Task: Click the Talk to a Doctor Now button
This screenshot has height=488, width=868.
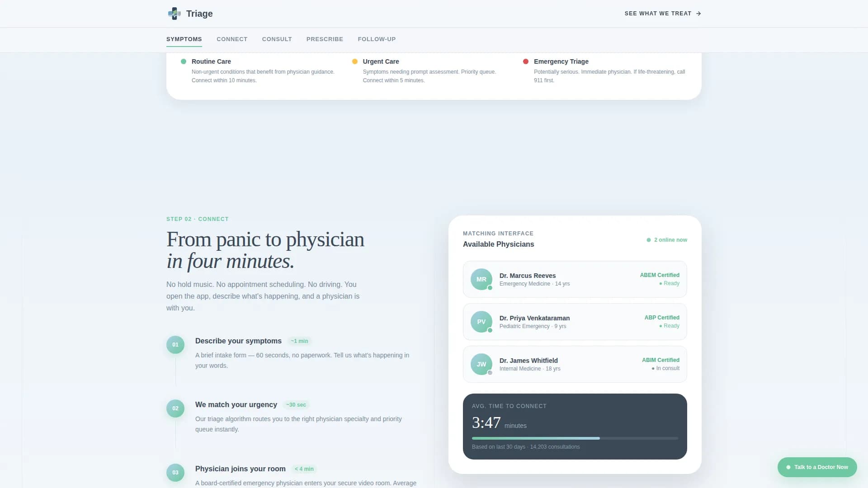Action: (x=817, y=467)
